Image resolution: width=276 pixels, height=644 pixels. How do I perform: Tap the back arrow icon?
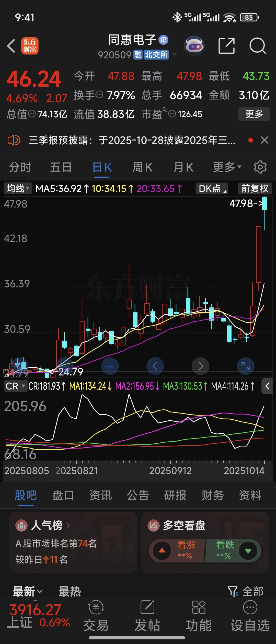click(11, 46)
